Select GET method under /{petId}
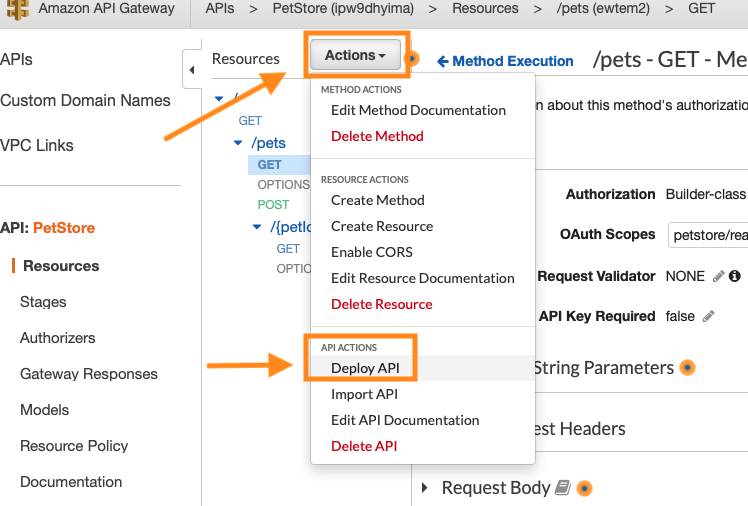 coord(288,248)
